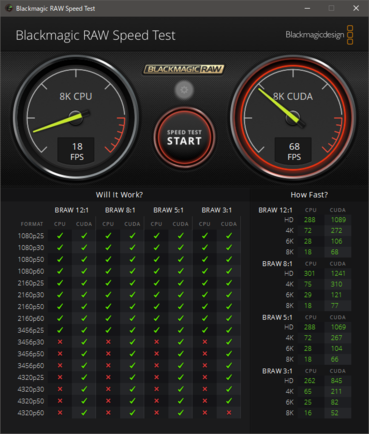Click 'BRAW 12:1' column header in Will It Work

(x=72, y=210)
